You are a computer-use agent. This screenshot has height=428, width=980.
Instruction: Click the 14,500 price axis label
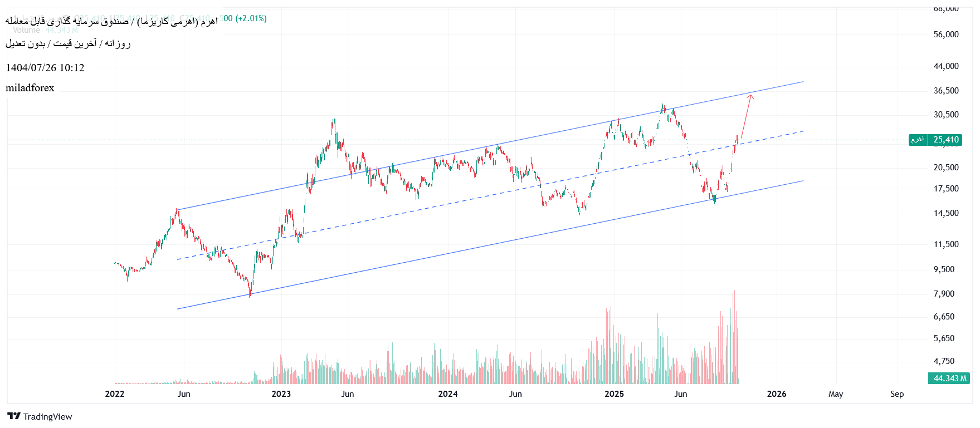[x=946, y=213]
